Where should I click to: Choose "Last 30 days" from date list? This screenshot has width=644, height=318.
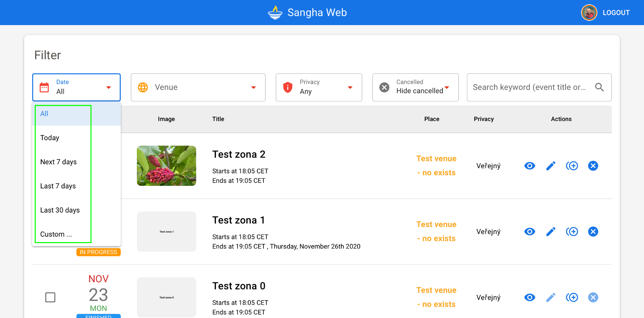tap(60, 210)
